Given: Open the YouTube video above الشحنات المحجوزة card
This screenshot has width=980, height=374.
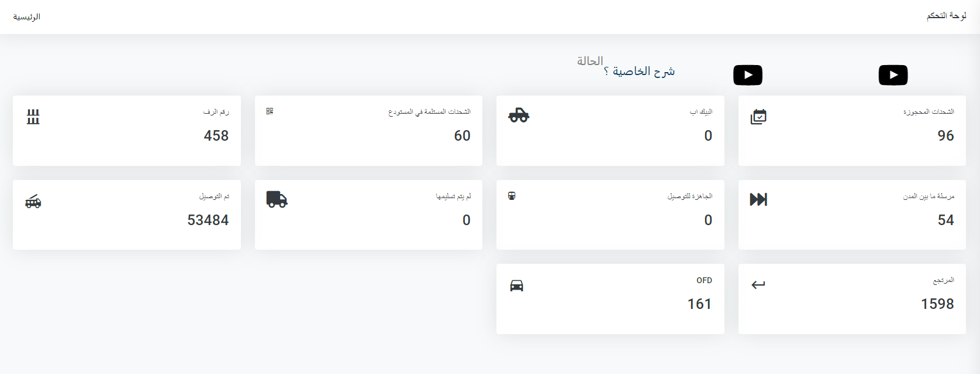Looking at the screenshot, I should pyautogui.click(x=893, y=75).
